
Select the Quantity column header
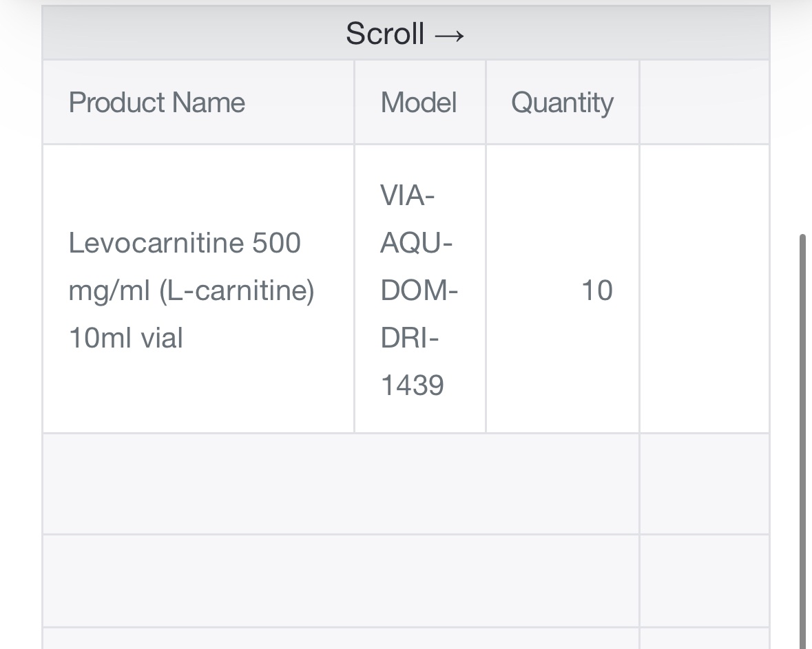pyautogui.click(x=563, y=102)
